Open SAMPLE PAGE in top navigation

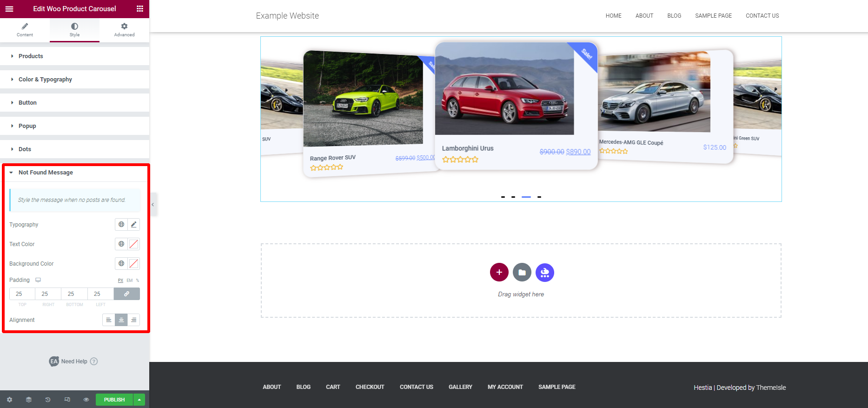pyautogui.click(x=713, y=16)
